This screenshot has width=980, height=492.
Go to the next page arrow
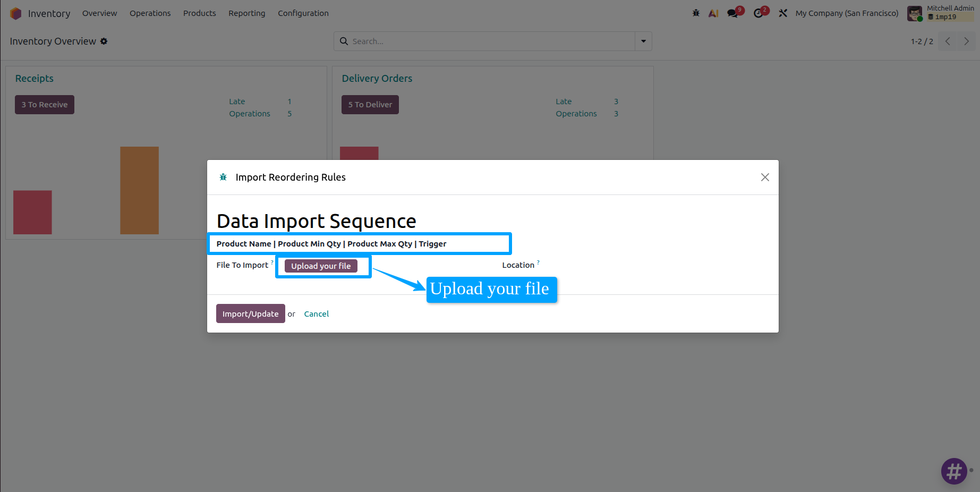(966, 41)
